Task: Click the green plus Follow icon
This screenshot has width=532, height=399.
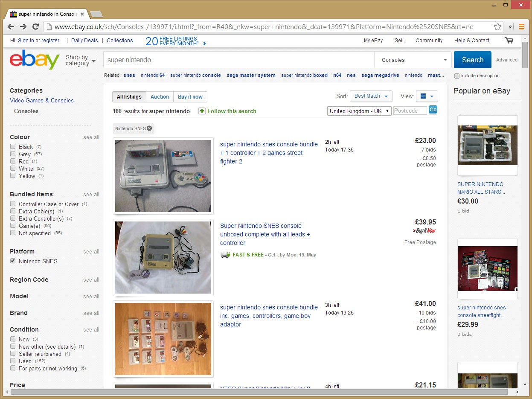Action: point(202,111)
